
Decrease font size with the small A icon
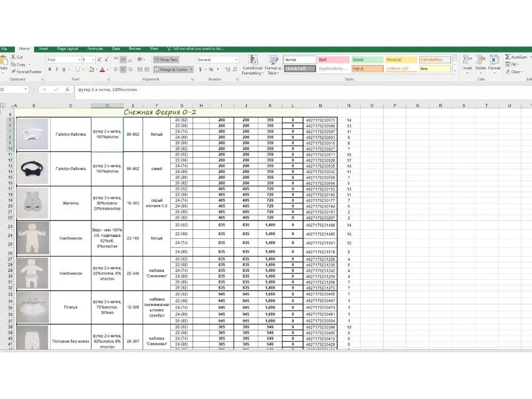[106, 60]
